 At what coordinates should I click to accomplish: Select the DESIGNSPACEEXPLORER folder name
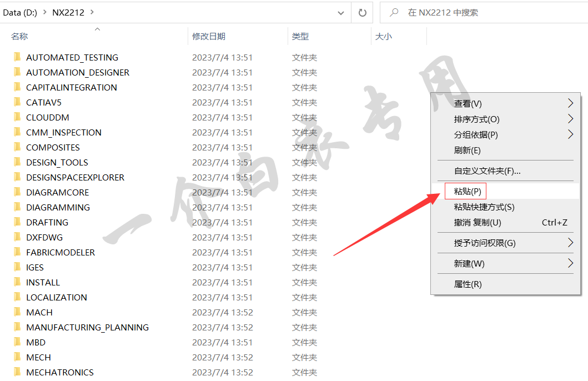75,177
